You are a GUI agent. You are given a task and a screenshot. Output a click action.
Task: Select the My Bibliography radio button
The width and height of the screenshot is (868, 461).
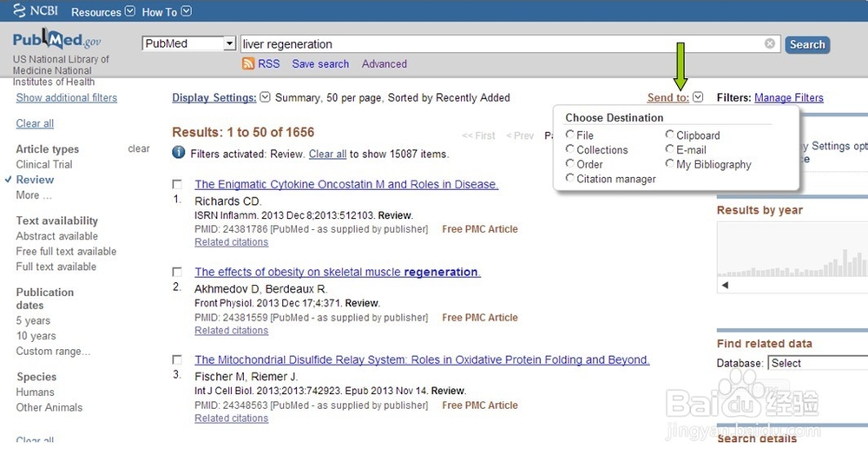pyautogui.click(x=669, y=163)
